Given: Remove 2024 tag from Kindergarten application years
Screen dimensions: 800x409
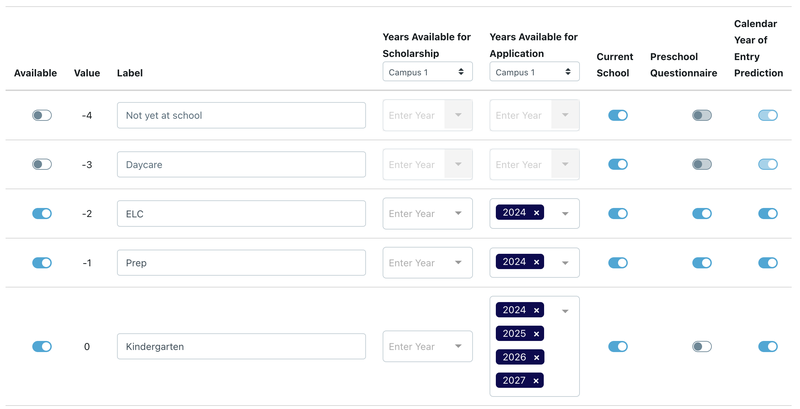Looking at the screenshot, I should pyautogui.click(x=536, y=310).
